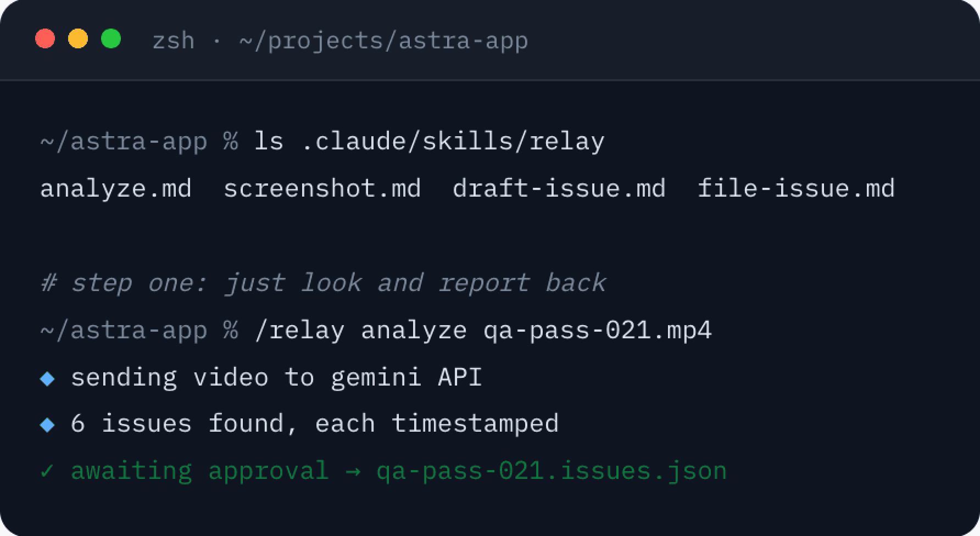Click the awaiting approval status text
980x536 pixels.
pyautogui.click(x=200, y=471)
